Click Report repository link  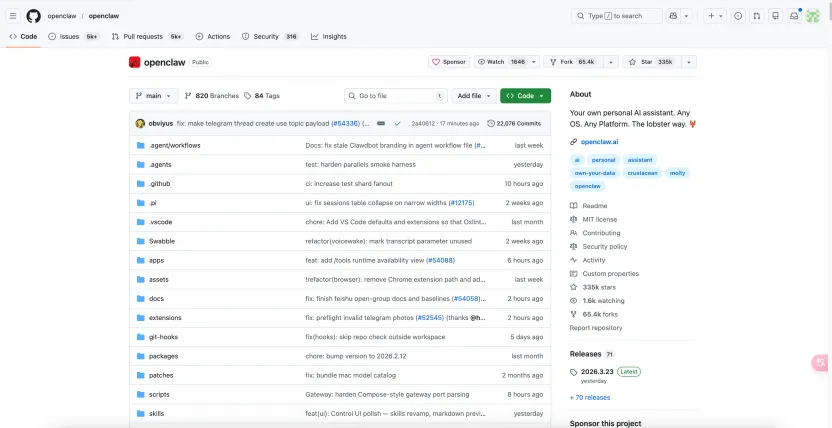(596, 328)
